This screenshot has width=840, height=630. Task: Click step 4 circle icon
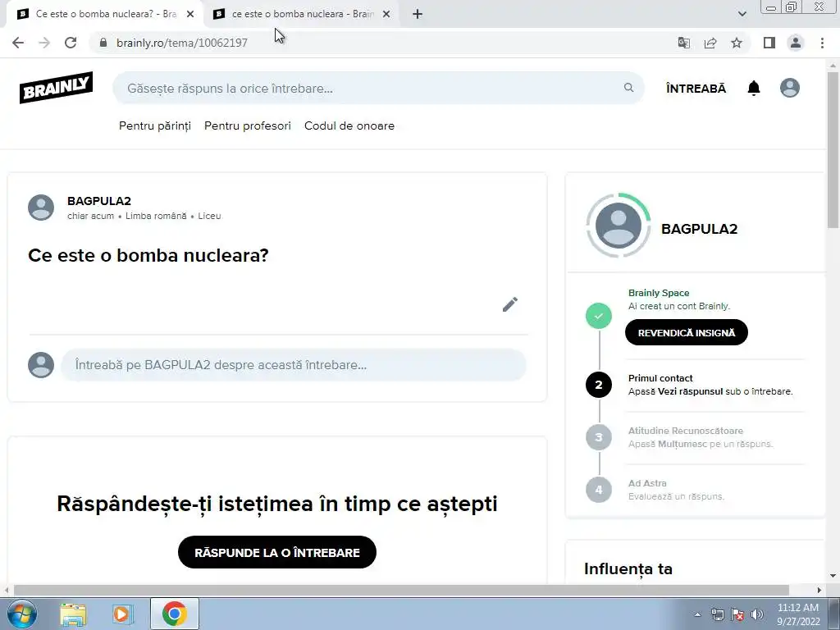pos(598,490)
